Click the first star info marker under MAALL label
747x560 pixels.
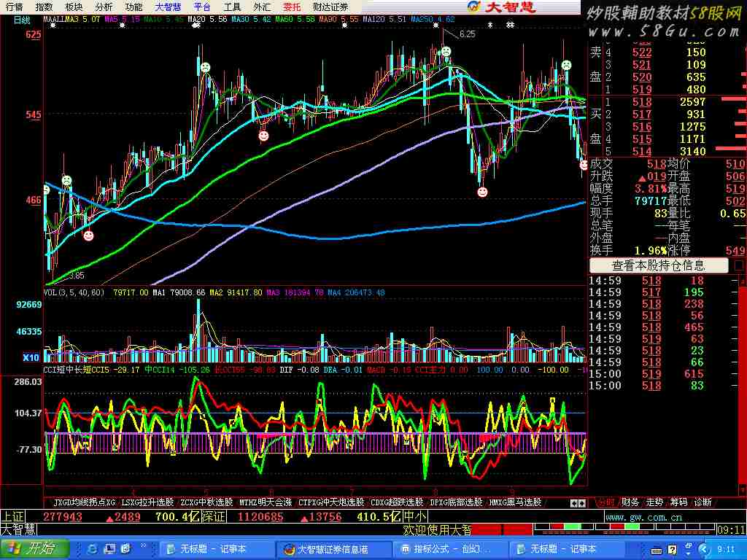(53, 26)
